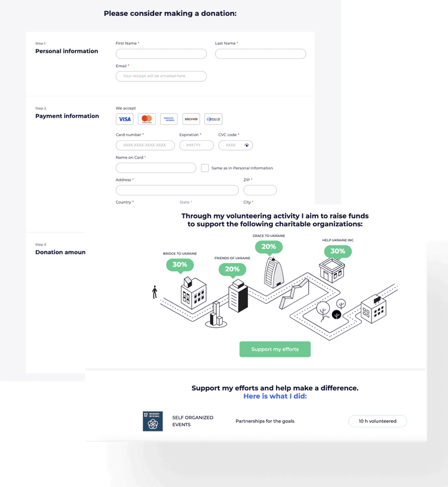
Task: Check Same as in Personal Information box
Action: point(205,168)
